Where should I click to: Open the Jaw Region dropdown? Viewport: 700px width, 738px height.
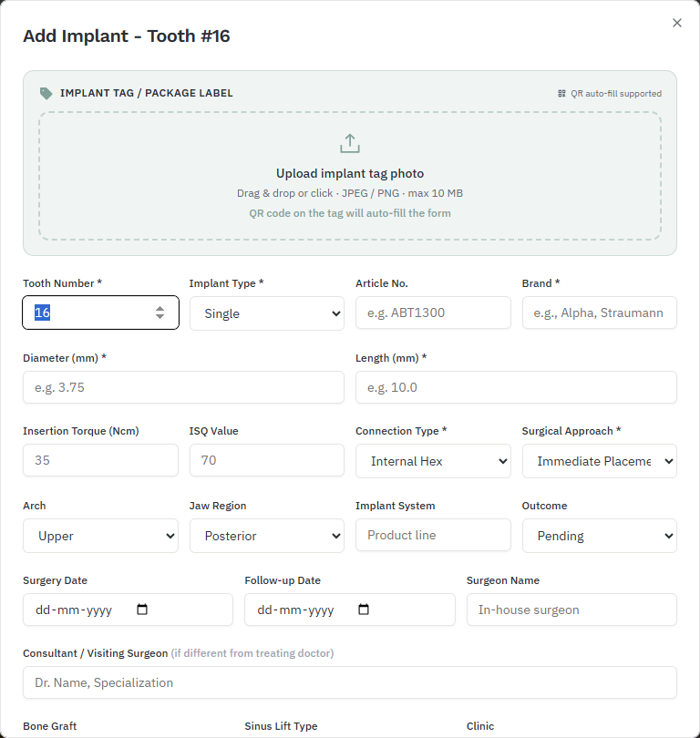click(267, 536)
